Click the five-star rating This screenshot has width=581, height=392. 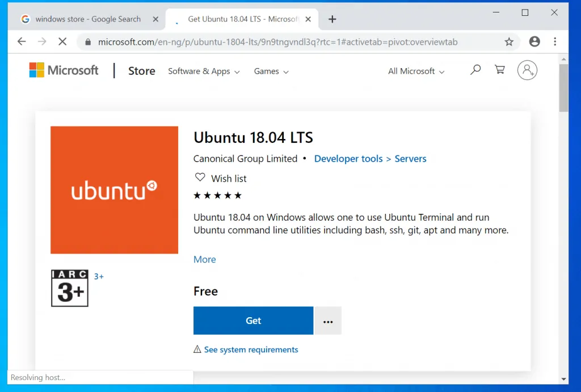(x=217, y=195)
